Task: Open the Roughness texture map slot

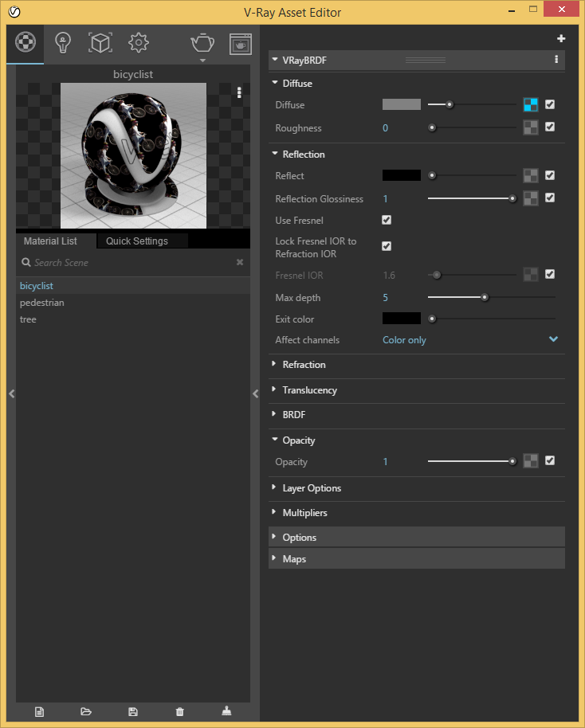Action: (531, 127)
